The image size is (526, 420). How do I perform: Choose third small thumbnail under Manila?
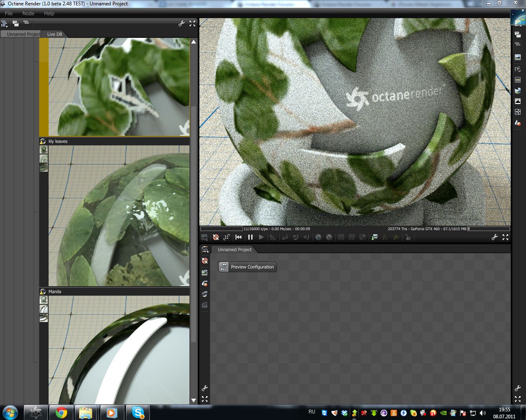(44, 318)
